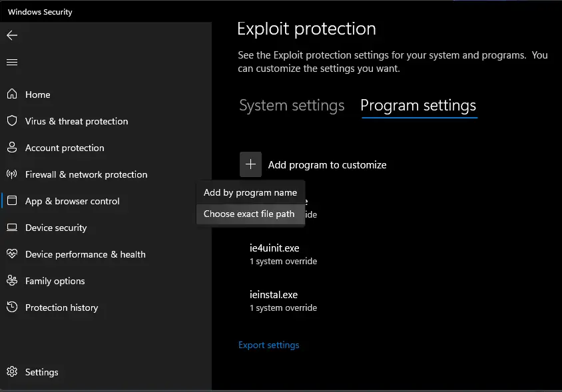562x392 pixels.
Task: Click the plus button to add program
Action: [x=250, y=164]
